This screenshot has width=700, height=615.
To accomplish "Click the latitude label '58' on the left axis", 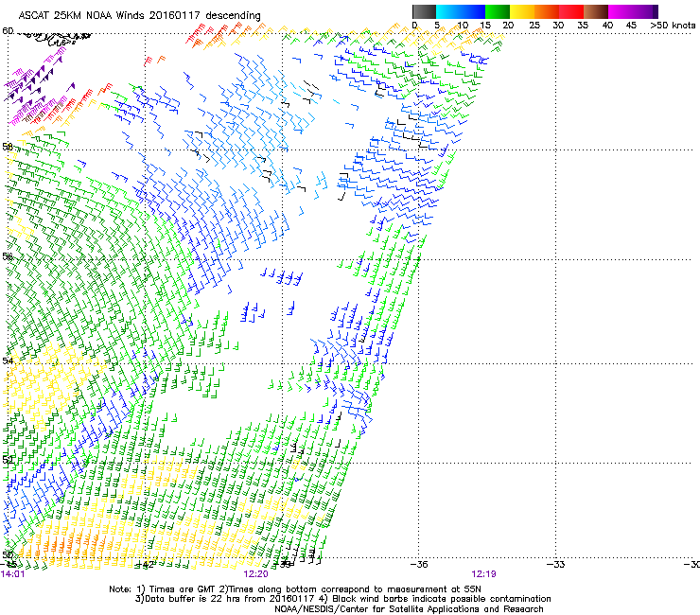I will tap(8, 147).
